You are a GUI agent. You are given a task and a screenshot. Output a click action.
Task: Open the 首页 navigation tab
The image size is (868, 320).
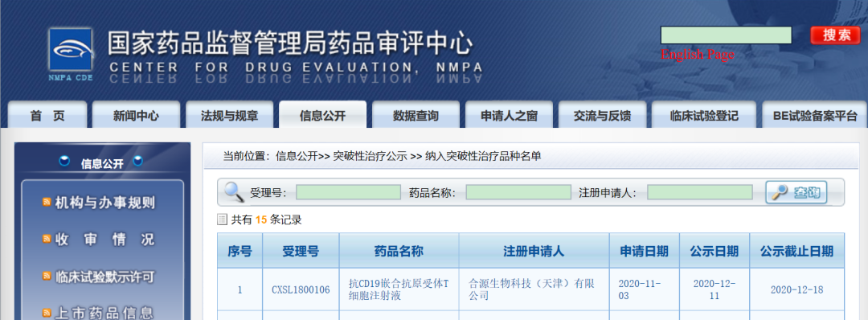[x=47, y=115]
